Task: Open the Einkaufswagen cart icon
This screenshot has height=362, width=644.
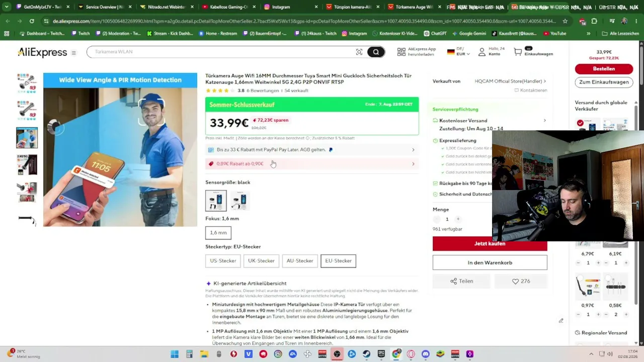Action: tap(518, 52)
